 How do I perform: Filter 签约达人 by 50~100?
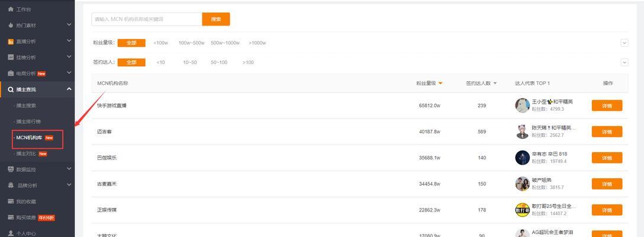pyautogui.click(x=219, y=63)
